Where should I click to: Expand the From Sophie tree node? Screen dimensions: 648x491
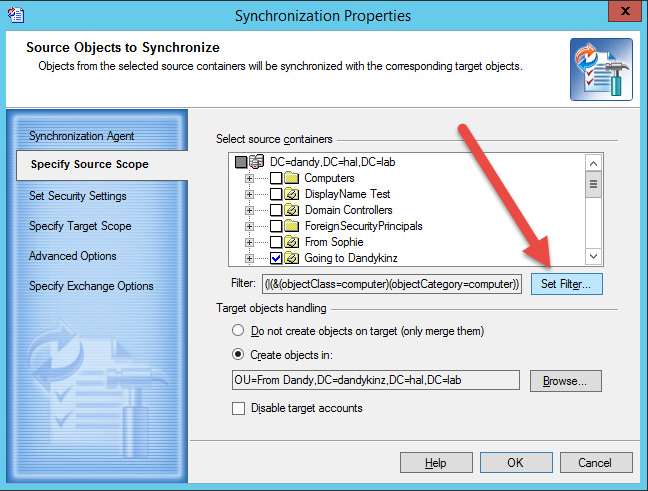click(x=250, y=242)
